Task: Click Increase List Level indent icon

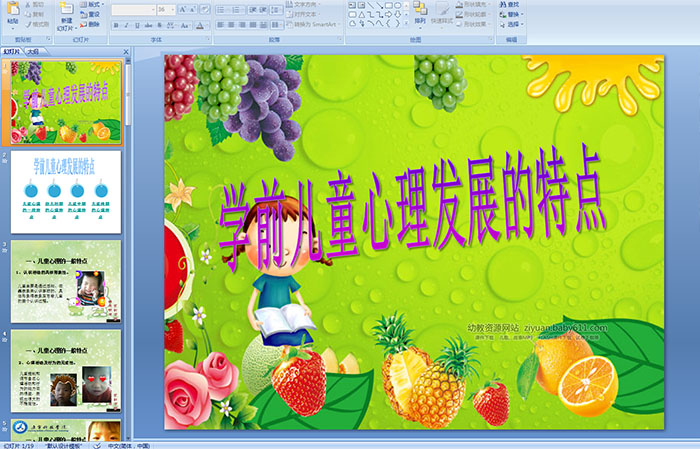Action: (x=263, y=9)
